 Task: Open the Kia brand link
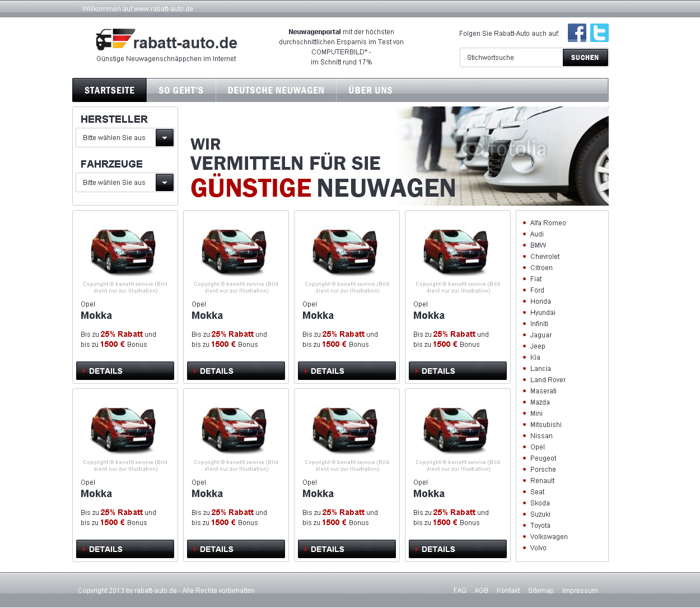coord(535,358)
